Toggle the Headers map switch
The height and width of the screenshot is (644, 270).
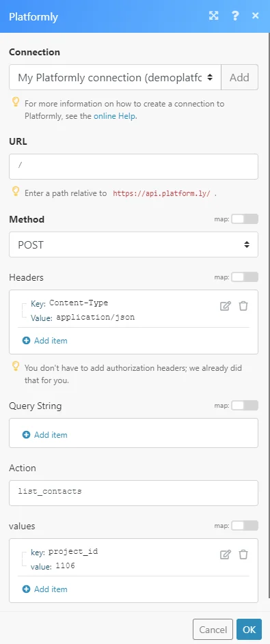pyautogui.click(x=245, y=277)
